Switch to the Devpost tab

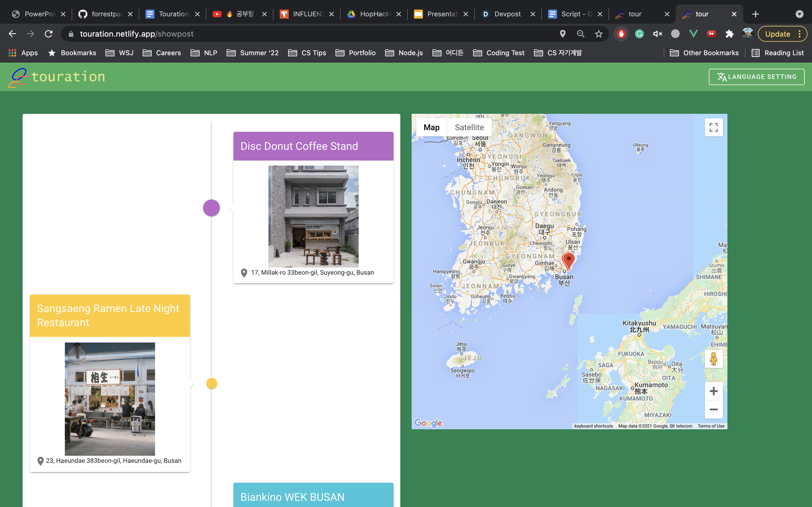click(507, 14)
